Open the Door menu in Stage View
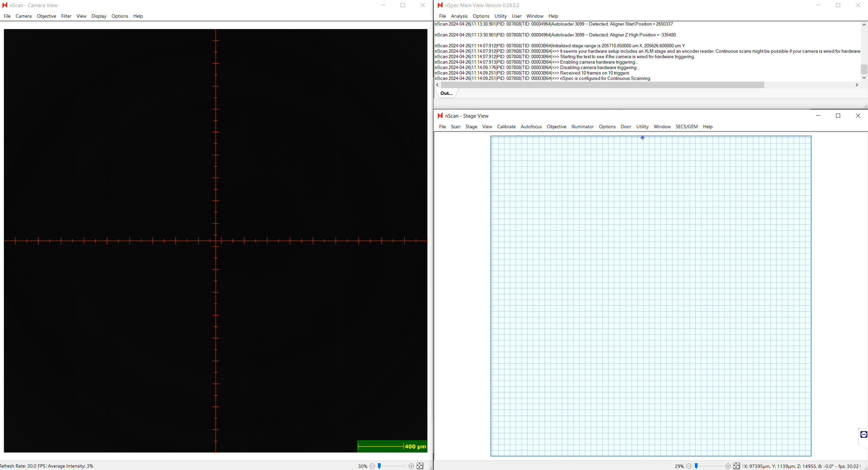Viewport: 868px width, 470px height. [625, 127]
